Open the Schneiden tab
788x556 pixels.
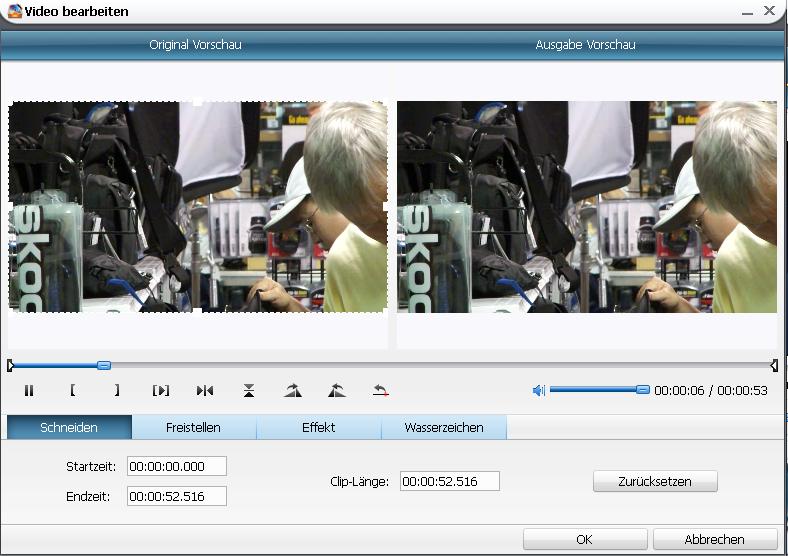pos(69,428)
